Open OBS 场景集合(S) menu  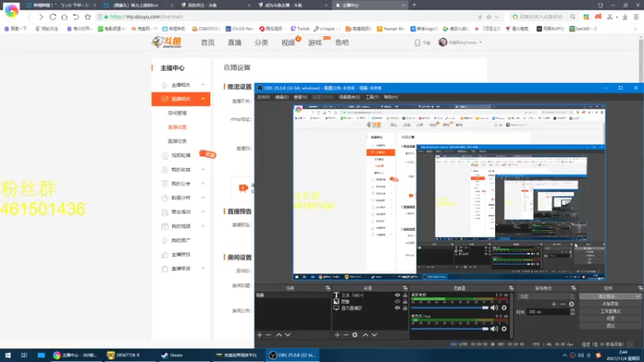tap(349, 97)
